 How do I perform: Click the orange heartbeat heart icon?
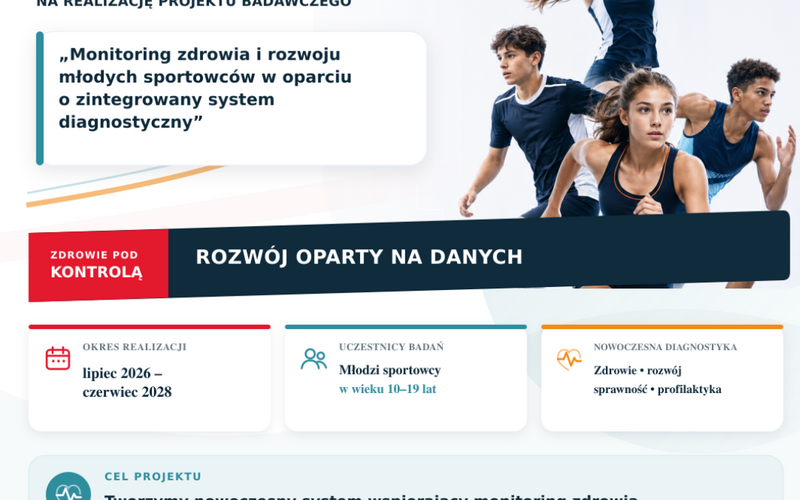569,359
